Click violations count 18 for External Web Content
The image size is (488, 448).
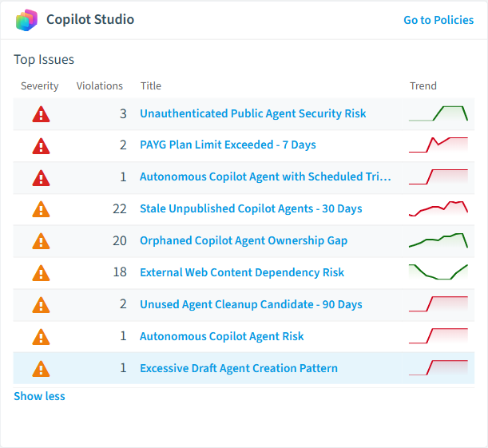point(120,272)
